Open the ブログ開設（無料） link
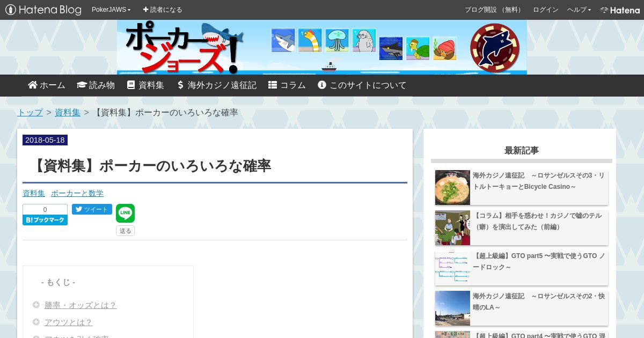The width and height of the screenshot is (644, 338). point(494,10)
